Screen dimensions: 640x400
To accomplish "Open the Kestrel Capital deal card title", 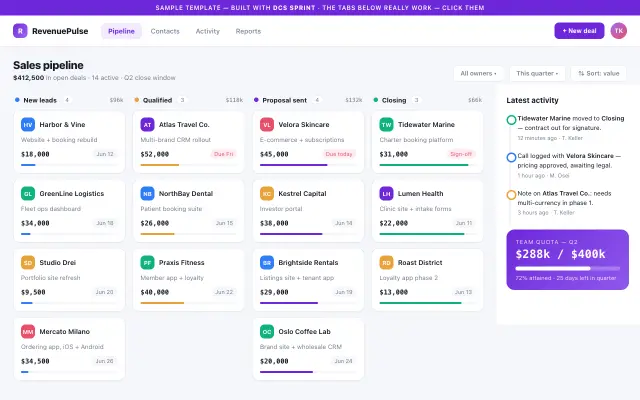I will pos(302,193).
